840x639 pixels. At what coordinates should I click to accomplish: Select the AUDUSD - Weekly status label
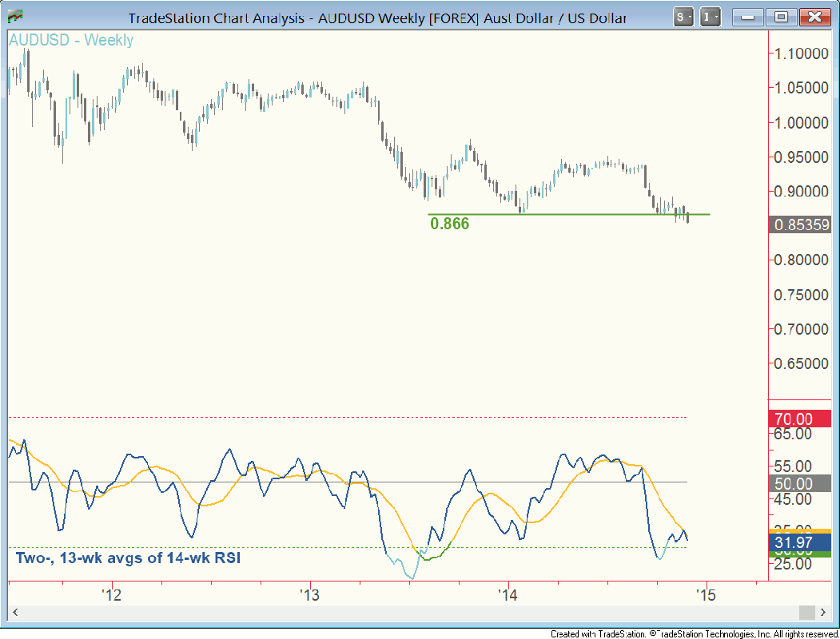(x=70, y=41)
